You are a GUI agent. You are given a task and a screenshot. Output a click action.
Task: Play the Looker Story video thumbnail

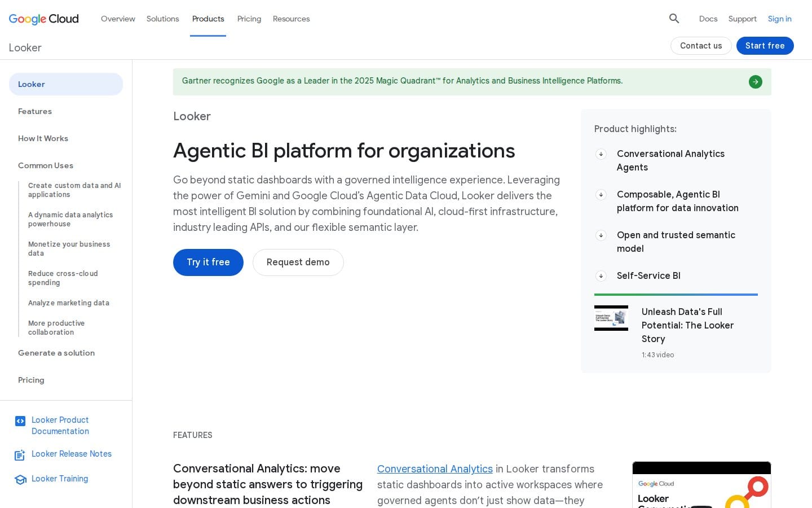pyautogui.click(x=611, y=318)
